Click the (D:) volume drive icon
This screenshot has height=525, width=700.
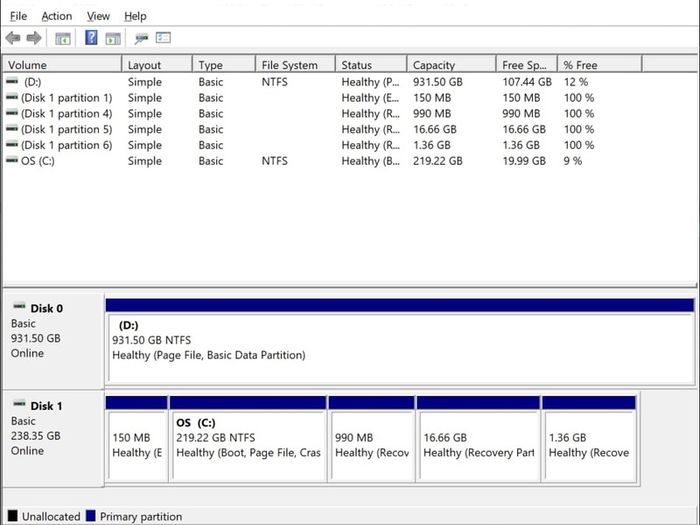pyautogui.click(x=12, y=82)
